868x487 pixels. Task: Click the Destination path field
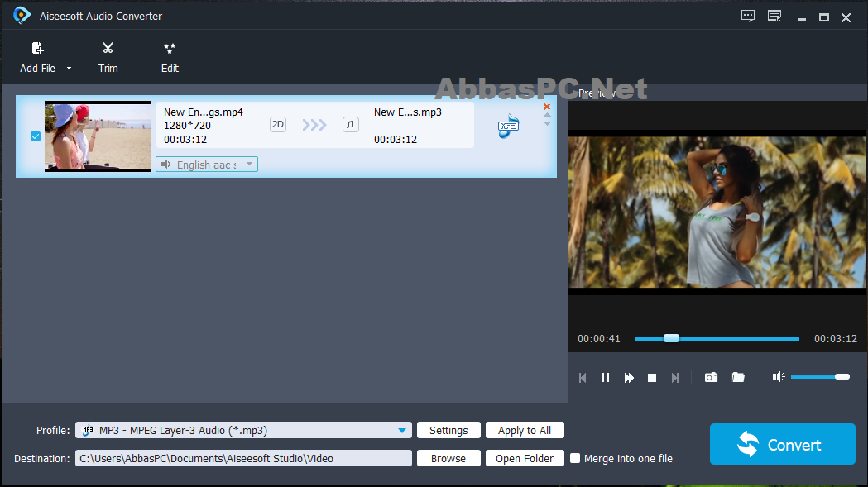tap(243, 458)
